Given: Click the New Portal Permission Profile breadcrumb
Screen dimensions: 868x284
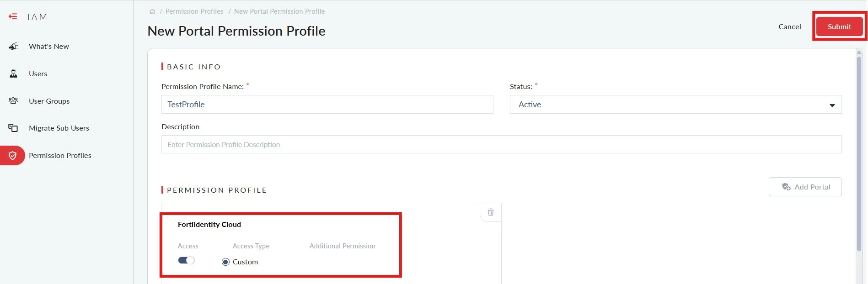Looking at the screenshot, I should pyautogui.click(x=279, y=11).
